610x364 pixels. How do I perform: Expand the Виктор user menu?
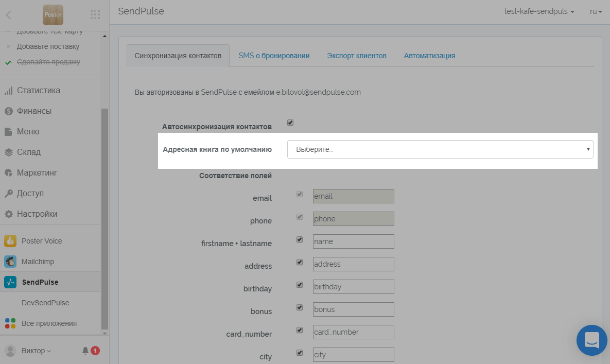click(x=36, y=351)
